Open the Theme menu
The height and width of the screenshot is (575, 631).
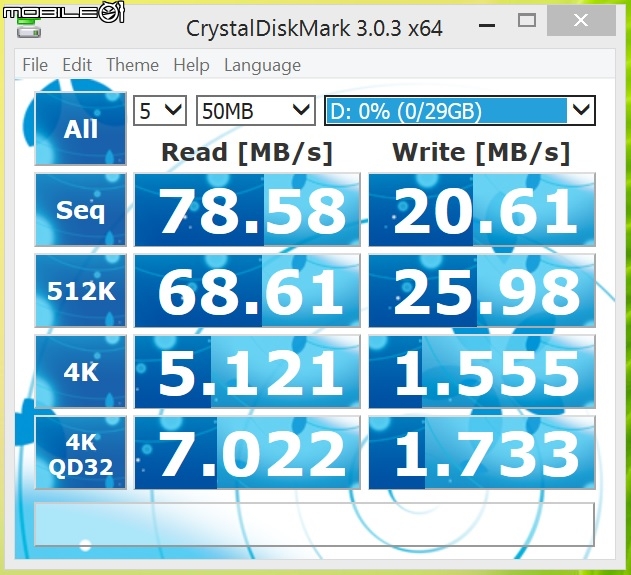(x=132, y=65)
